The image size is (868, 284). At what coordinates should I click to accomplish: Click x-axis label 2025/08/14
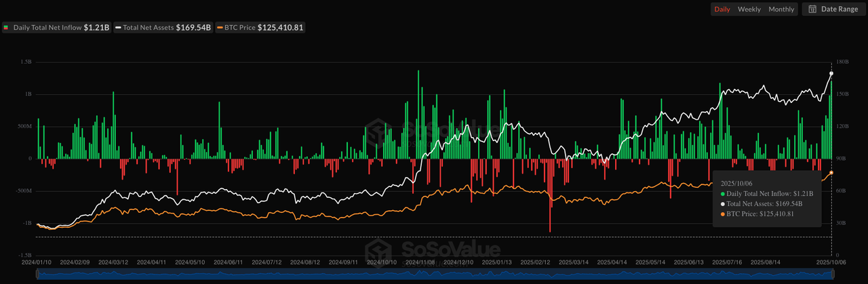pos(766,262)
